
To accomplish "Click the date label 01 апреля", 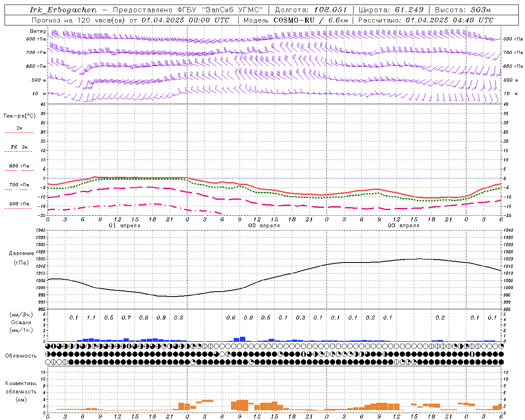I will tap(125, 226).
